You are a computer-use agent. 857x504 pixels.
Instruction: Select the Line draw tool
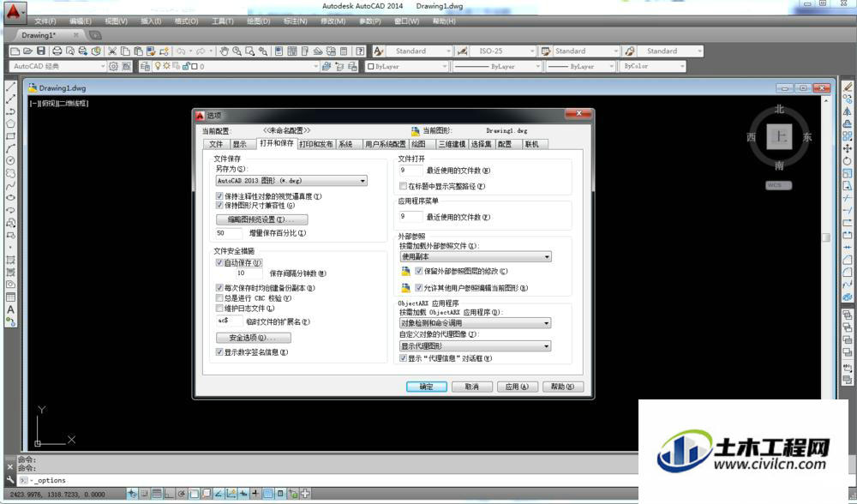[10, 87]
